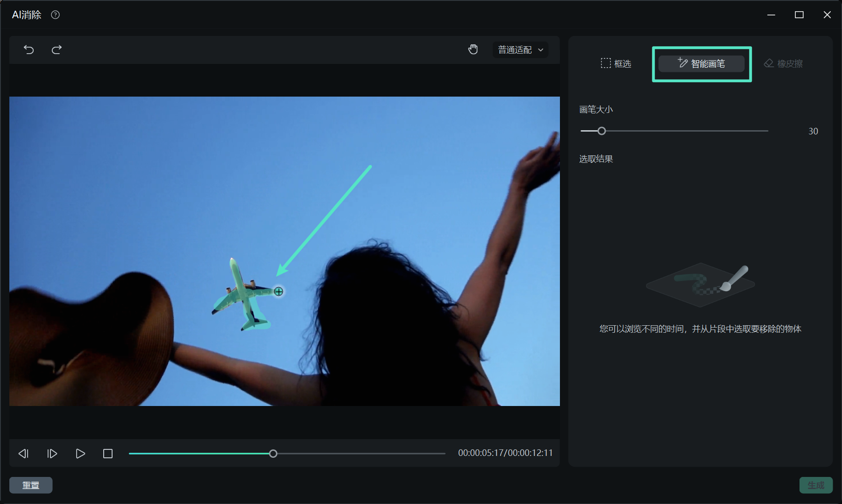Click the playback timeline scrubber handle
This screenshot has width=842, height=504.
pos(273,454)
